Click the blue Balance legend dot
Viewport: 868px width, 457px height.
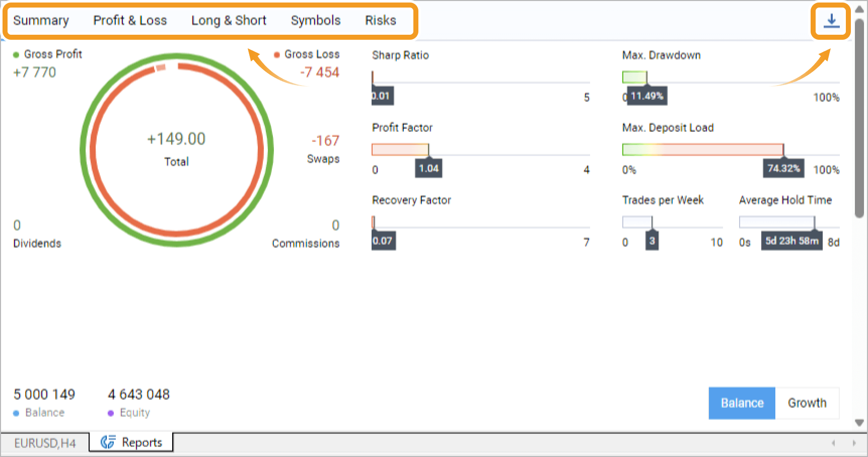tap(16, 413)
